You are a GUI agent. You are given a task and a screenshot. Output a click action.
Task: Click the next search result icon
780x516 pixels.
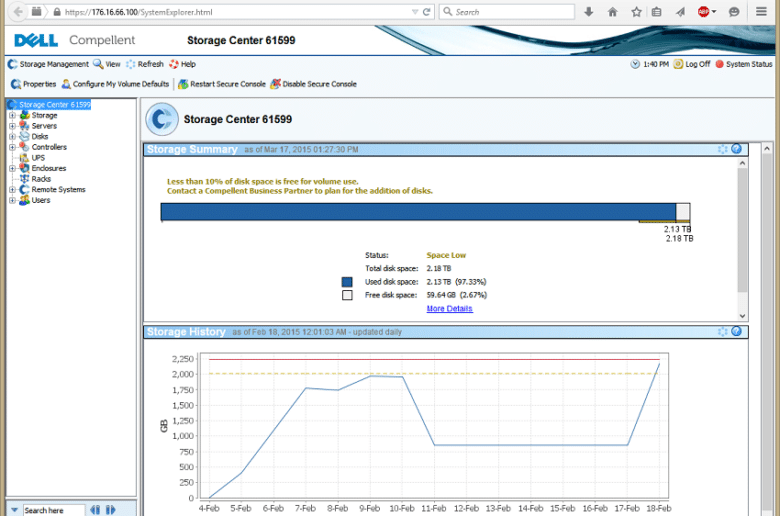(110, 510)
